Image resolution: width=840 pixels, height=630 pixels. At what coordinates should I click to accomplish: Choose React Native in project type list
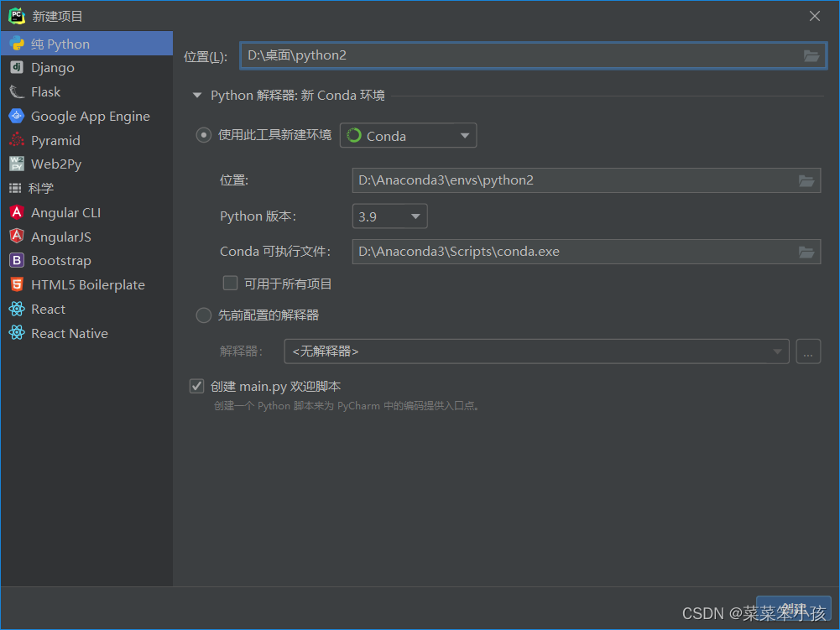[x=86, y=333]
